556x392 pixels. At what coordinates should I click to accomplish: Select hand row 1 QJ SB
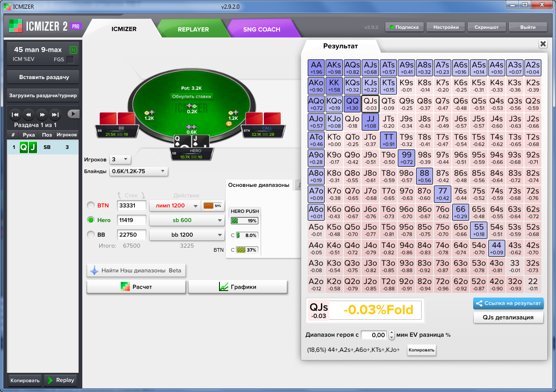point(43,147)
